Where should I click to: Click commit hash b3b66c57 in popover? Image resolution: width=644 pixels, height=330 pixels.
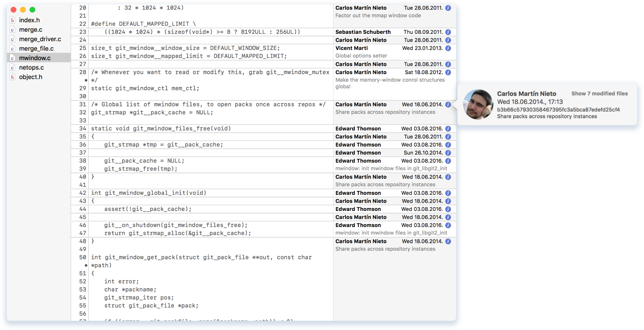point(558,110)
